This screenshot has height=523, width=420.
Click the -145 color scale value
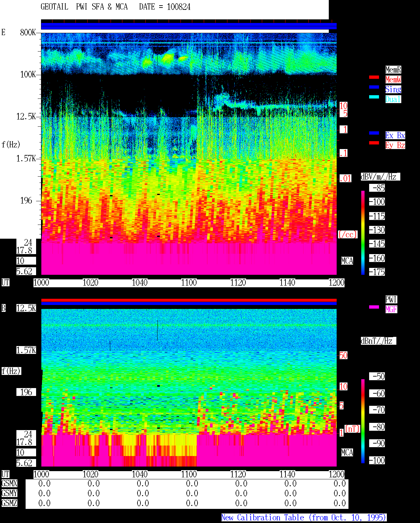point(377,244)
